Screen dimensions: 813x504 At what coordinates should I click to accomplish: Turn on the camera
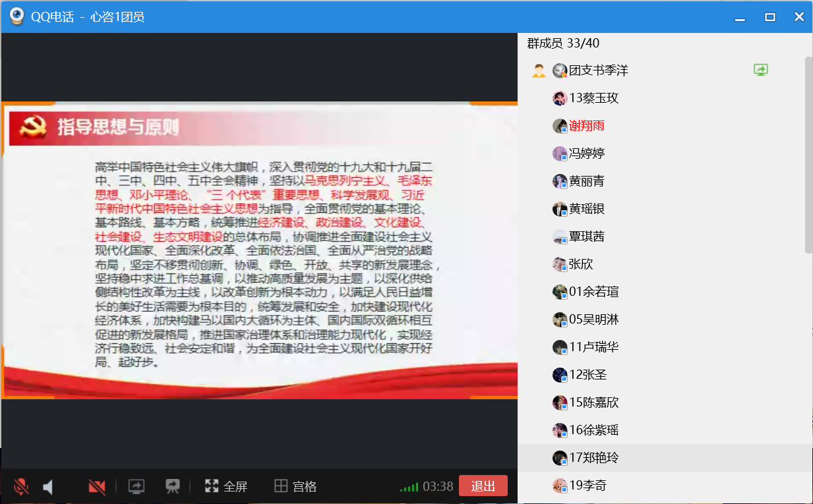pyautogui.click(x=97, y=487)
